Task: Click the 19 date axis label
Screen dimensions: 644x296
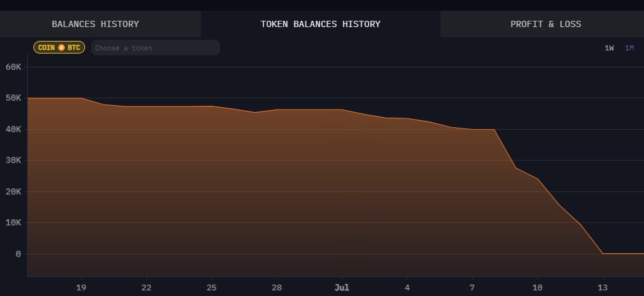Action: point(81,287)
